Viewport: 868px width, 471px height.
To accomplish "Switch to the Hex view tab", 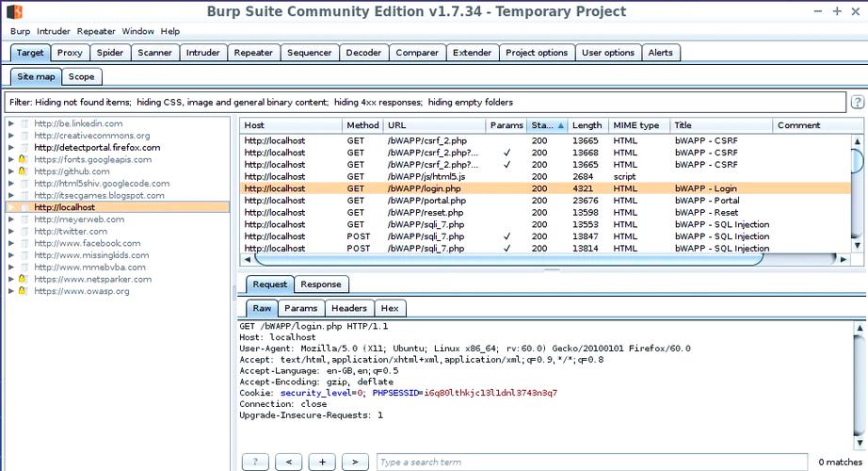I will click(390, 308).
